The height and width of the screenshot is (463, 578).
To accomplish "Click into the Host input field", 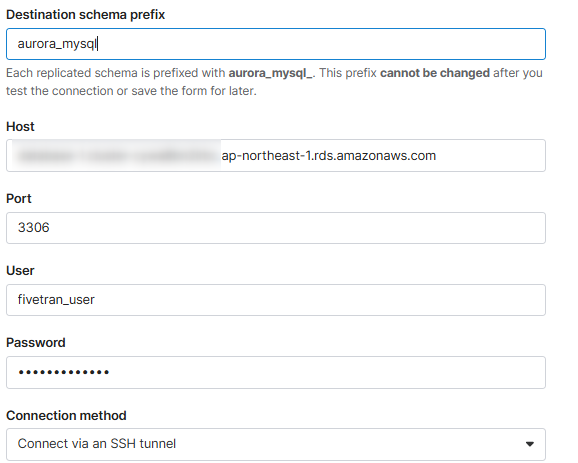I will pyautogui.click(x=276, y=155).
